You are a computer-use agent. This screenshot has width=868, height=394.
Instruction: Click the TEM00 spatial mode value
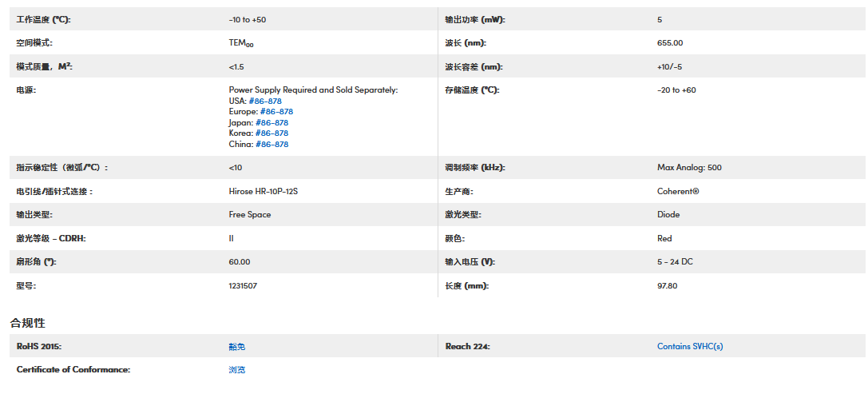(241, 43)
